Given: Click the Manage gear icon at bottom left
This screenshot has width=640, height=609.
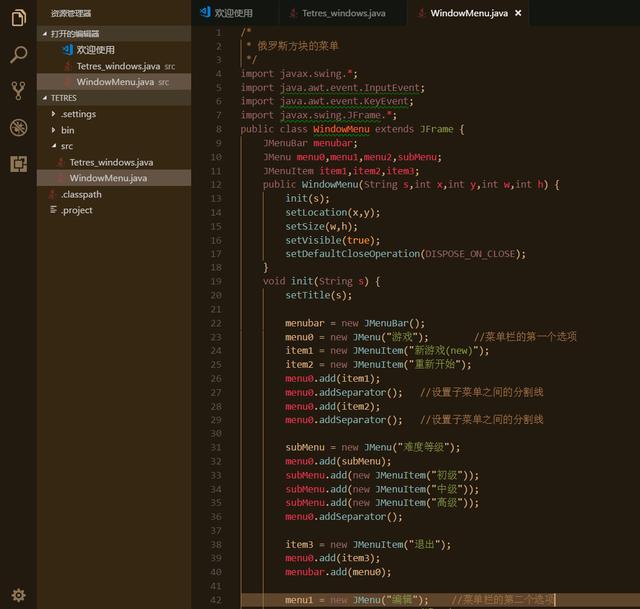Looking at the screenshot, I should [18, 594].
